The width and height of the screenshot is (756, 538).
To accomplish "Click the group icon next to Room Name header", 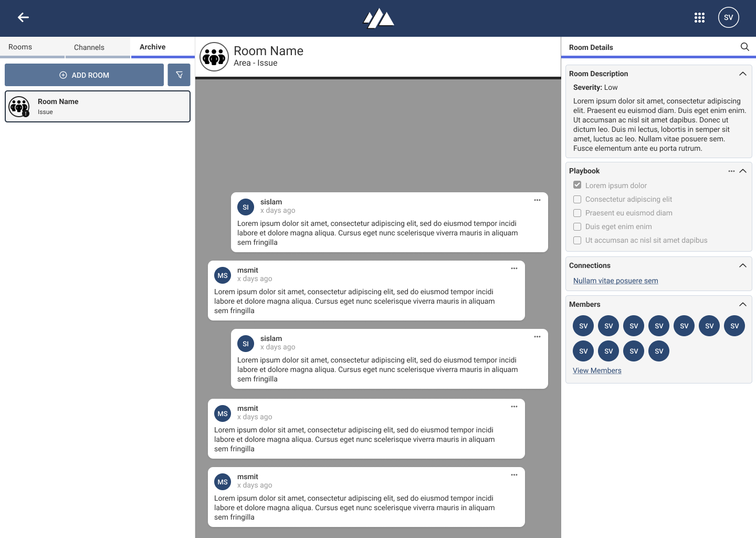I will [214, 57].
